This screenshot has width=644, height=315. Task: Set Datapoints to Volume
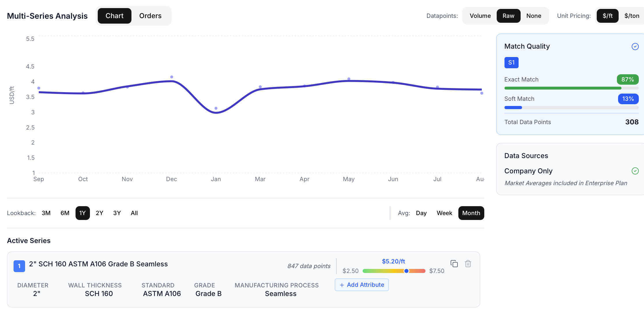[x=480, y=16]
